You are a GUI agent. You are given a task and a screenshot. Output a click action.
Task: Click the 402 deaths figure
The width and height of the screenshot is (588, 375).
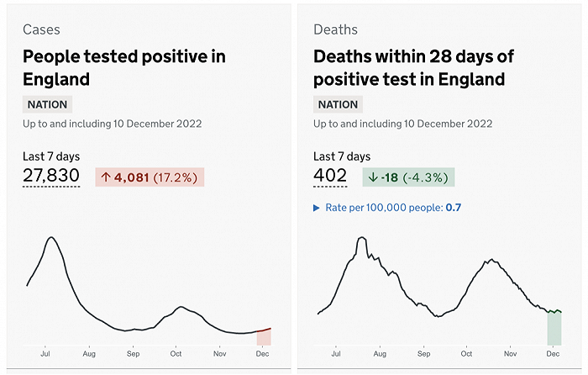[x=330, y=176]
